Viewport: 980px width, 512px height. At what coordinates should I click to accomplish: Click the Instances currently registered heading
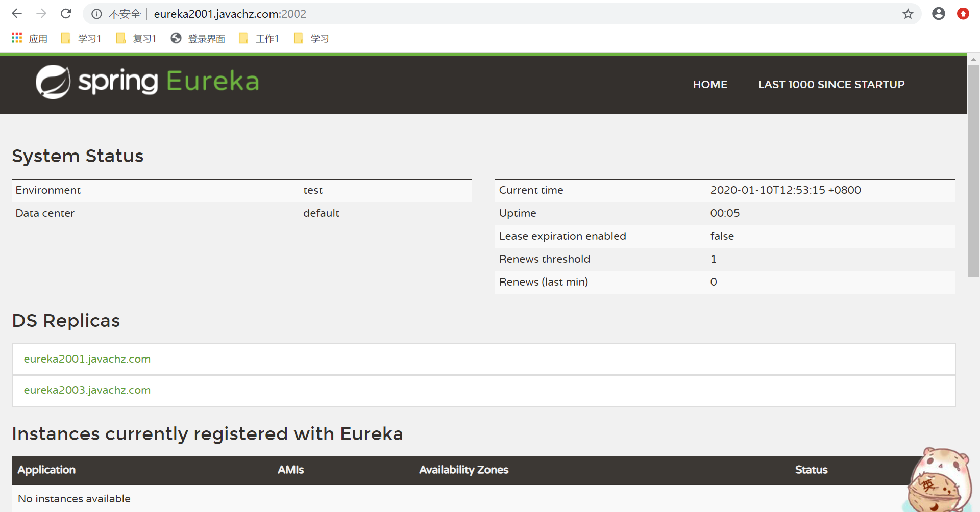click(207, 434)
